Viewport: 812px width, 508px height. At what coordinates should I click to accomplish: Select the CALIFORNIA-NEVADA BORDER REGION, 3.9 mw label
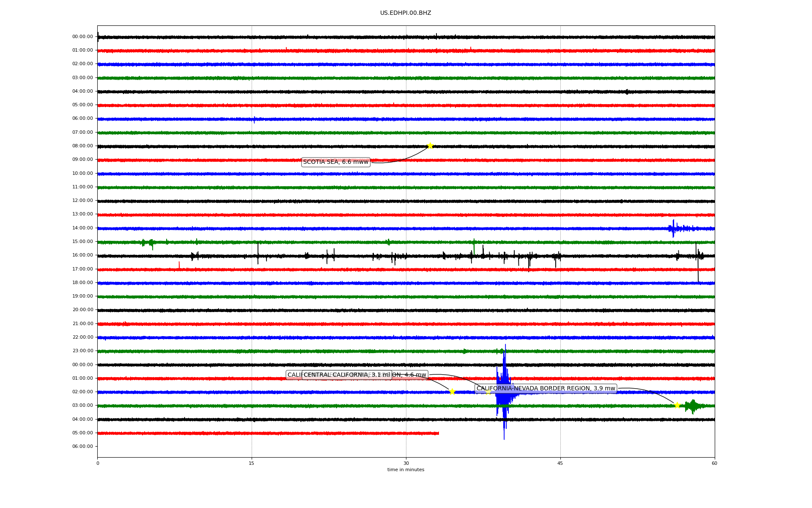(546, 389)
